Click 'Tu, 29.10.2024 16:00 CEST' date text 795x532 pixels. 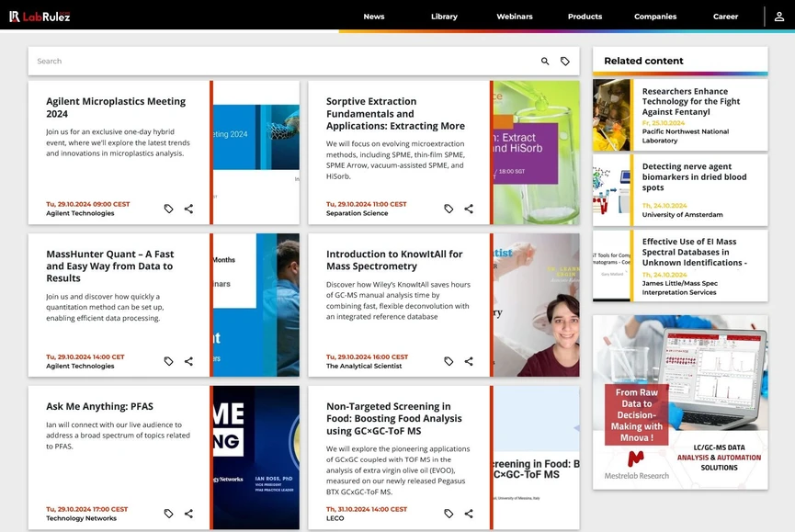[x=367, y=357]
